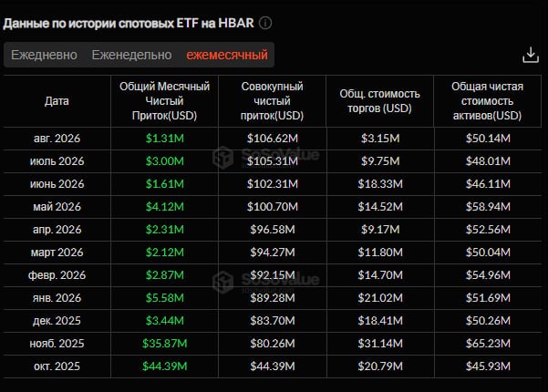The image size is (548, 392).
Task: Open the info icon next to HBAR title
Action: (x=265, y=24)
